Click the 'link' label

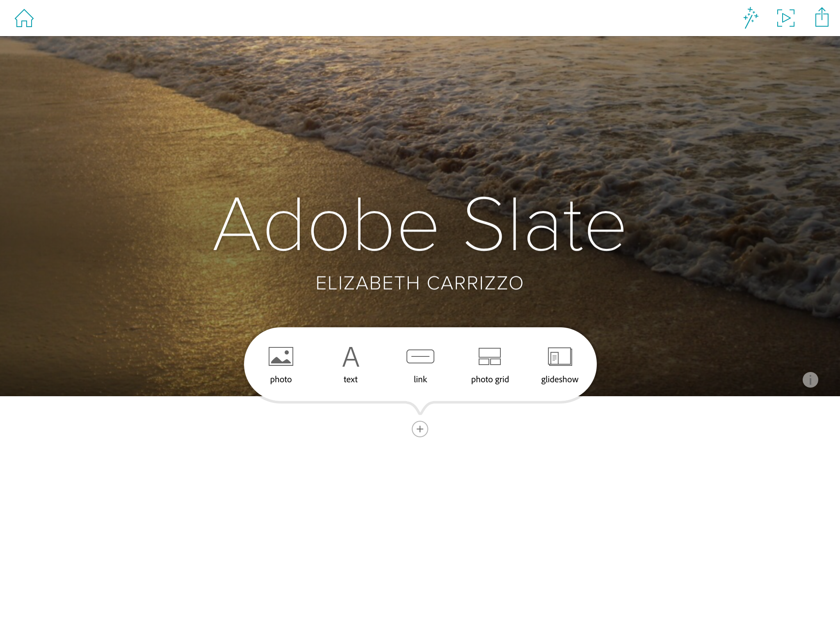pyautogui.click(x=420, y=379)
